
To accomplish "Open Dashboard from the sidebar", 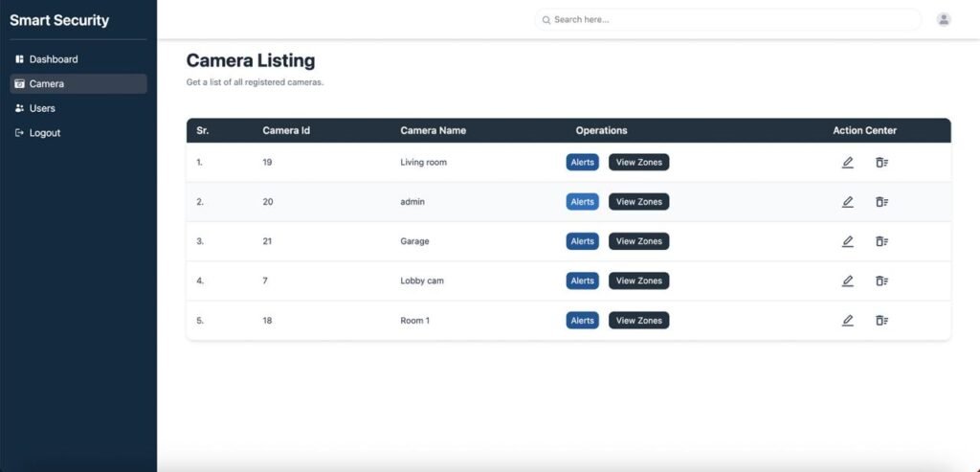I will [x=53, y=59].
